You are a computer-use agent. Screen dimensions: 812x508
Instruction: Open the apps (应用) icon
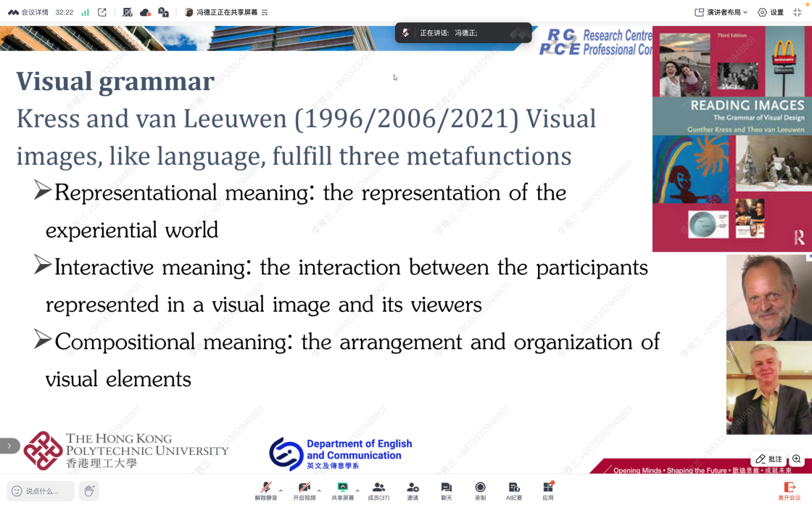pos(547,488)
